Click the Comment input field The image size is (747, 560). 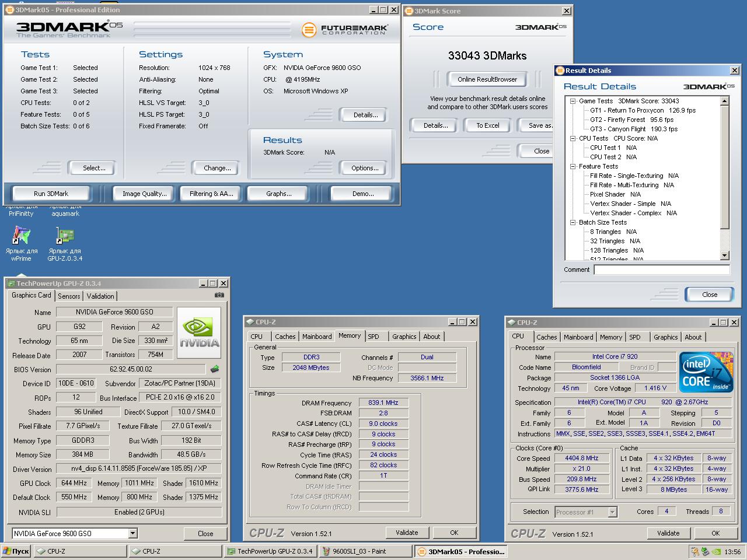tap(662, 269)
